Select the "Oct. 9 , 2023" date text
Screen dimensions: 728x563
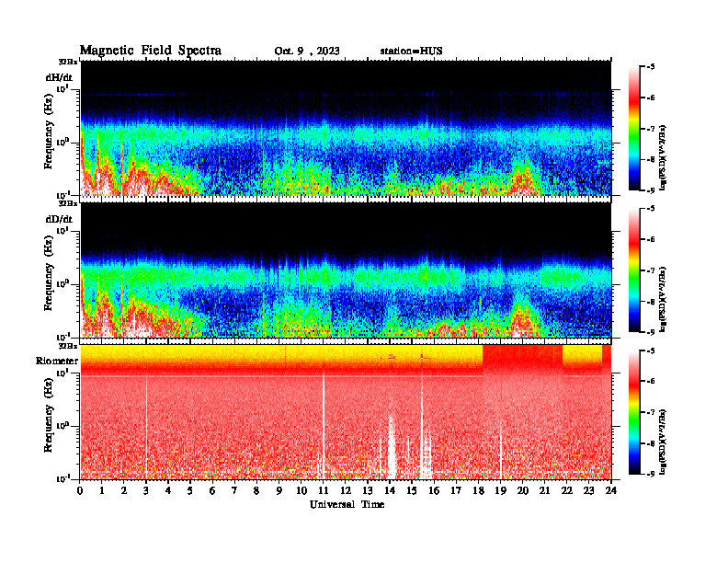pos(307,52)
